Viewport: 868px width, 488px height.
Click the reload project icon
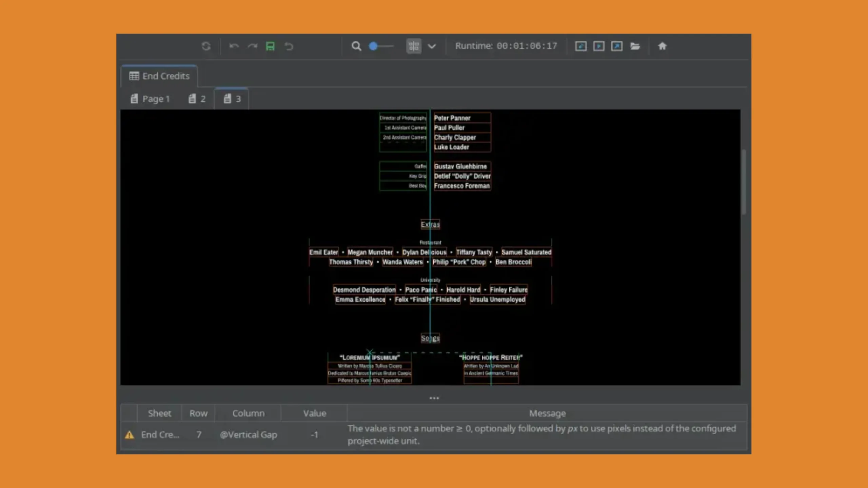coord(206,46)
